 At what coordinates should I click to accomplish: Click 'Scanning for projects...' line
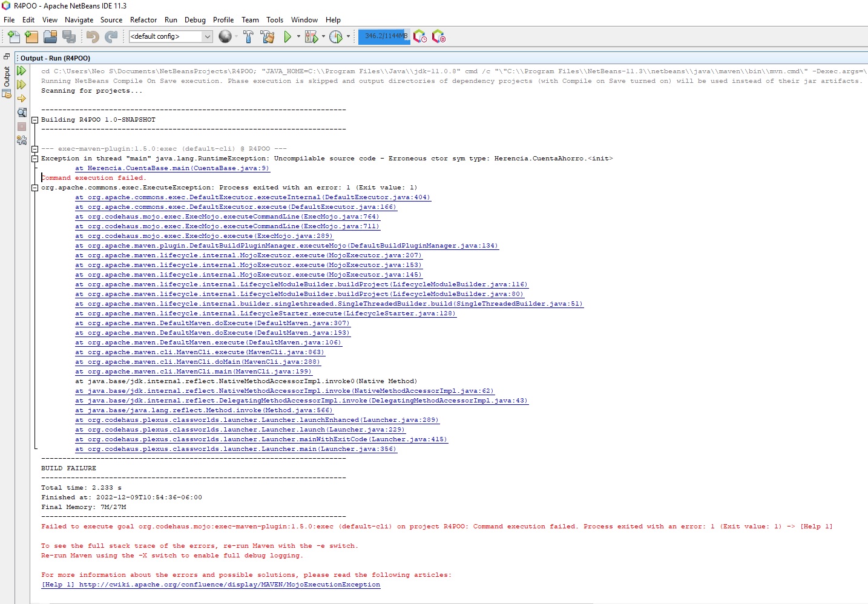pos(92,91)
